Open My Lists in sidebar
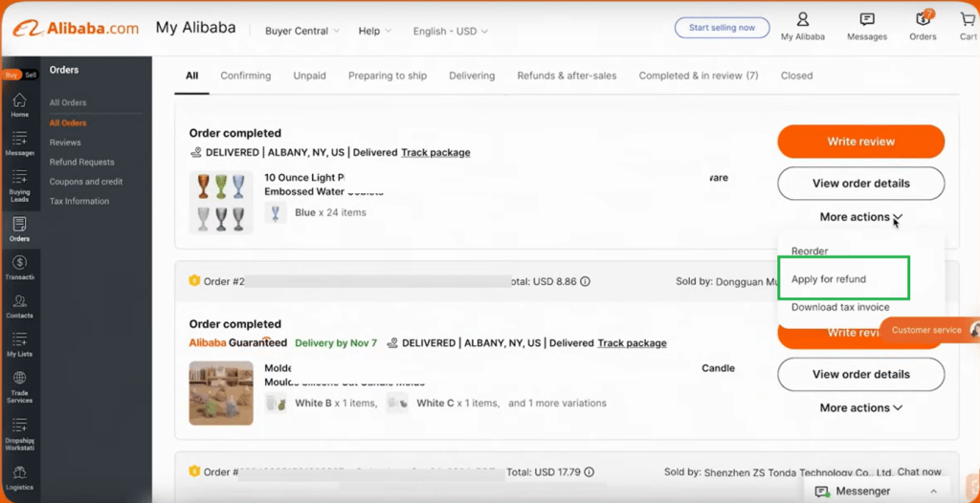 19,345
